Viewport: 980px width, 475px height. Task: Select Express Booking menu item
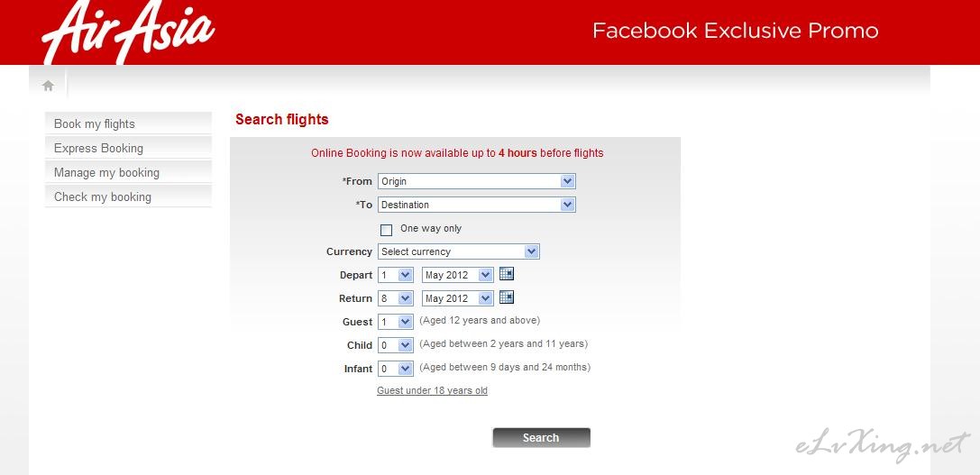click(128, 148)
